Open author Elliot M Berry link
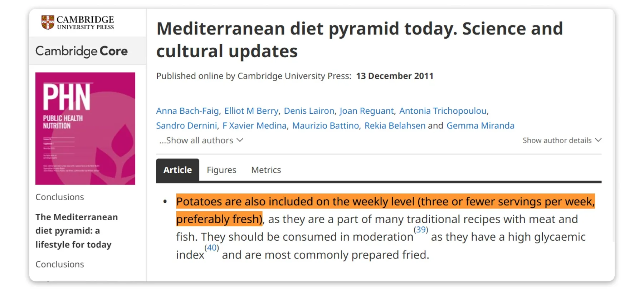This screenshot has width=644, height=290. coord(251,111)
